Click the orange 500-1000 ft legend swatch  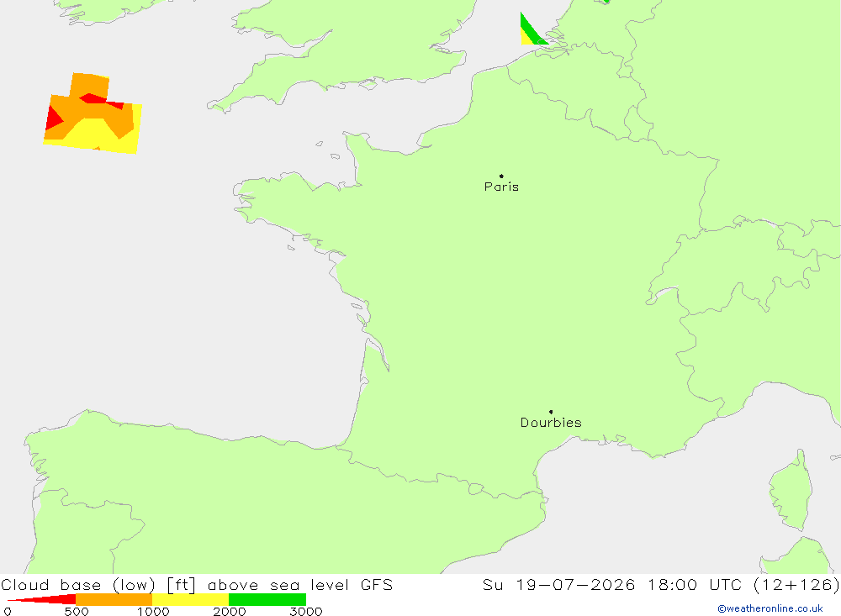[x=114, y=599]
